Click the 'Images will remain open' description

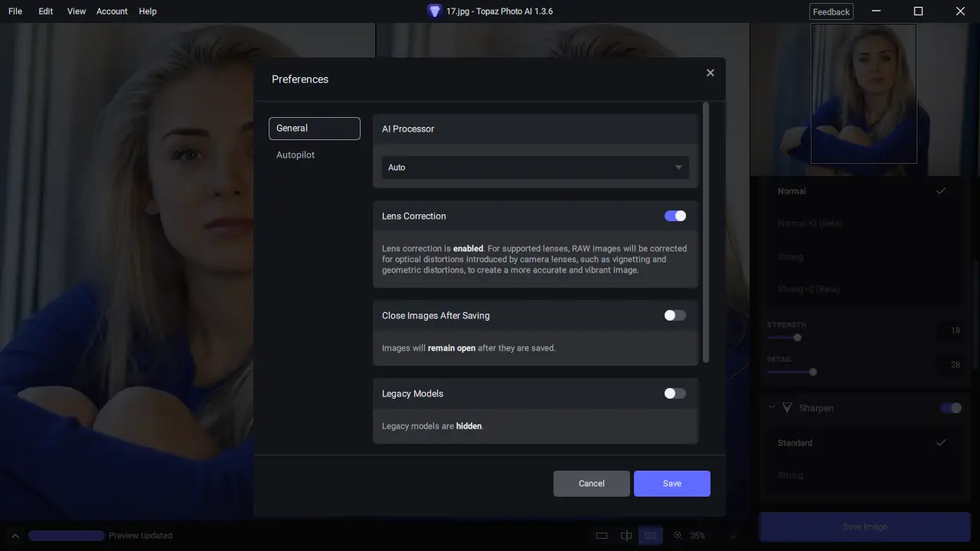pyautogui.click(x=469, y=348)
